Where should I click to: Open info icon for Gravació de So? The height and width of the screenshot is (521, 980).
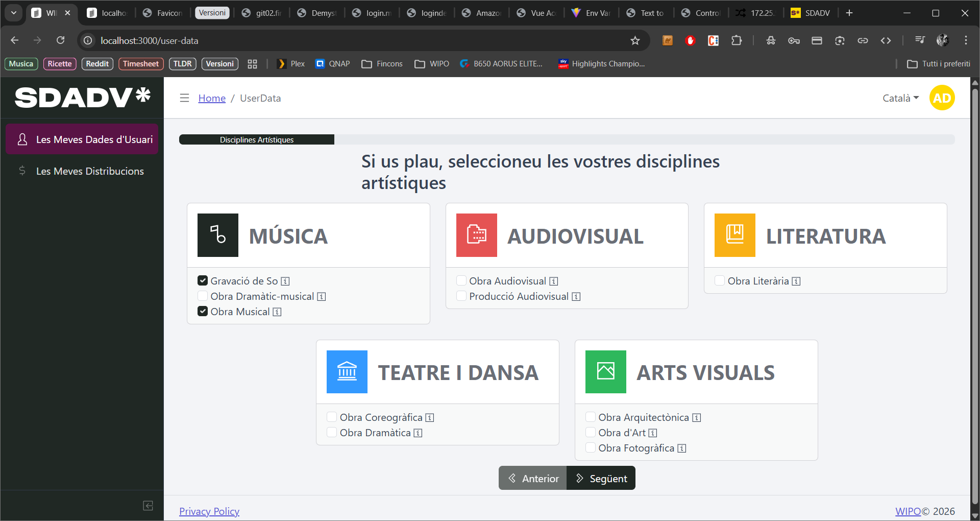(x=285, y=281)
